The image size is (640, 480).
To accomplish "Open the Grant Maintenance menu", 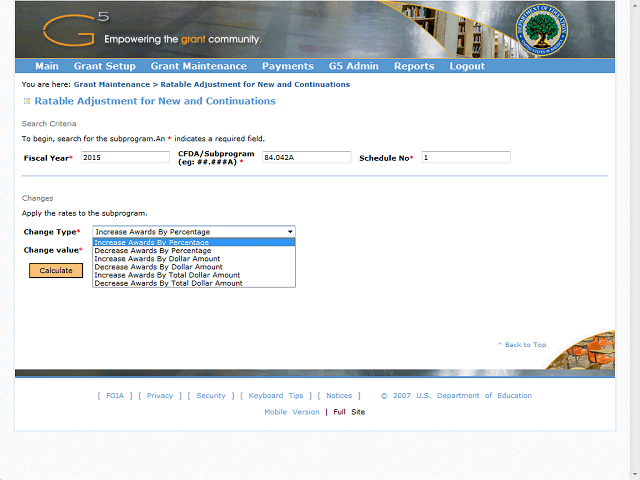I will tap(199, 66).
